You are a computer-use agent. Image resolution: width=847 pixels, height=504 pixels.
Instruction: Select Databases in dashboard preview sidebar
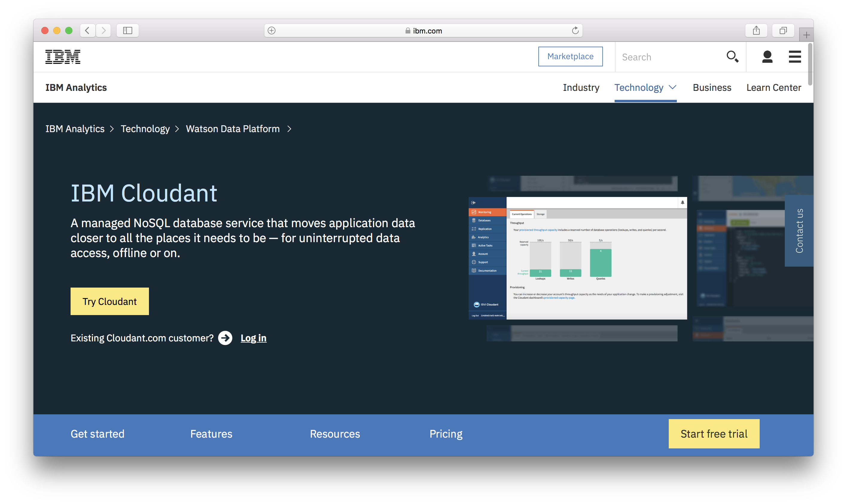click(x=487, y=220)
